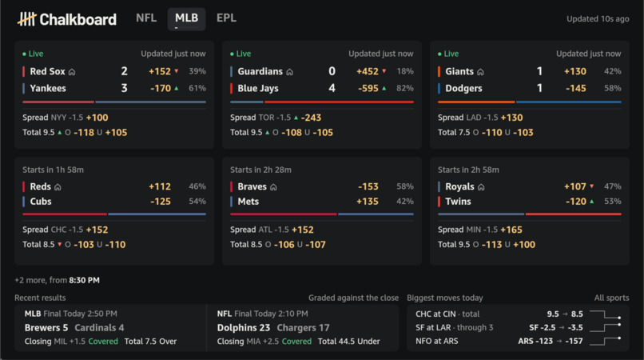Viewport: 644px width, 360px height.
Task: Click the up arrow next to Twins -120
Action: [592, 201]
